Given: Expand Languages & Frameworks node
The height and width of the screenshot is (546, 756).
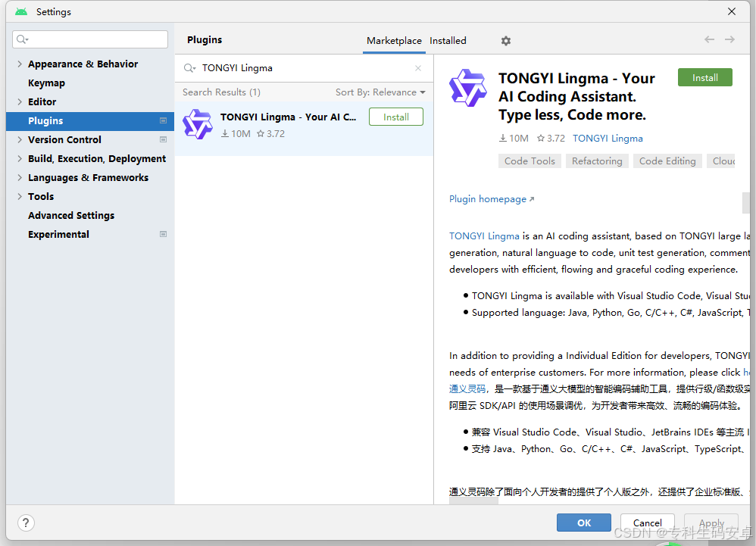Looking at the screenshot, I should 19,177.
